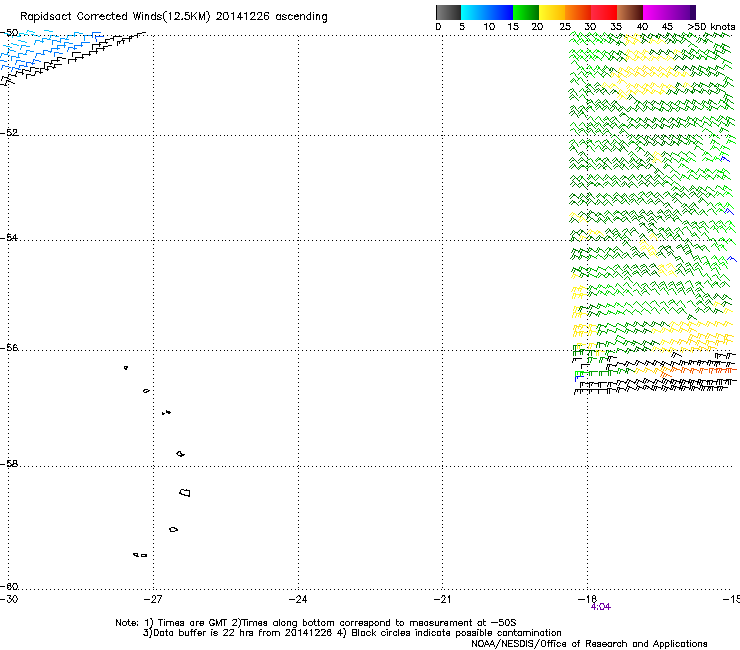
Task: Click the purple 4:04 swath time label
Action: tap(601, 607)
